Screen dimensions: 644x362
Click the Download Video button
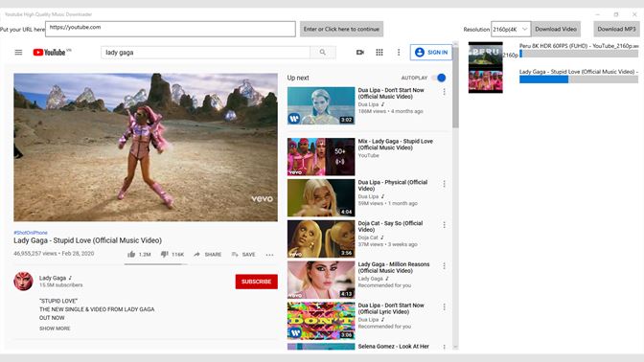coord(556,29)
